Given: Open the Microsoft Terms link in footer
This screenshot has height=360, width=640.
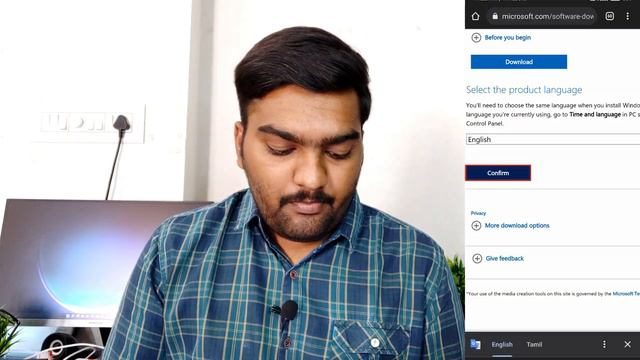Looking at the screenshot, I should coord(626,293).
